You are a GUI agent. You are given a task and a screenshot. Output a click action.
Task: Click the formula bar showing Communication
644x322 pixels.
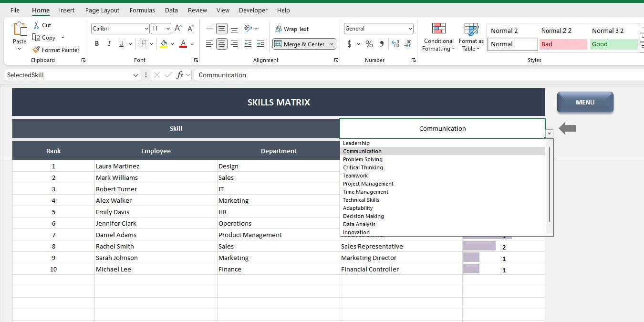pos(419,75)
